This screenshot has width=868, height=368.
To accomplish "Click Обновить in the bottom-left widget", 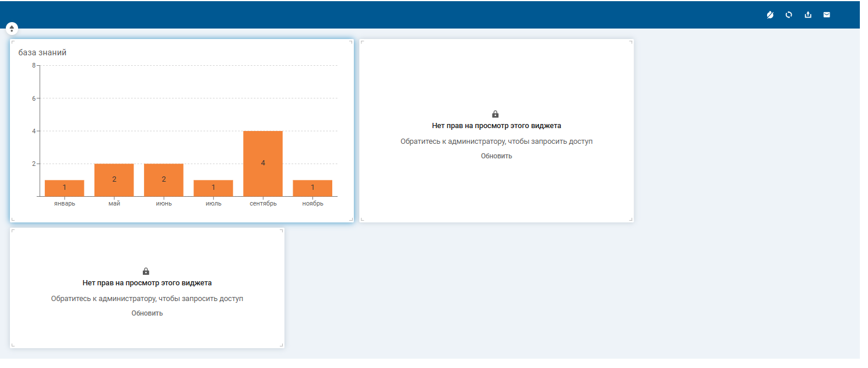I will [x=147, y=313].
